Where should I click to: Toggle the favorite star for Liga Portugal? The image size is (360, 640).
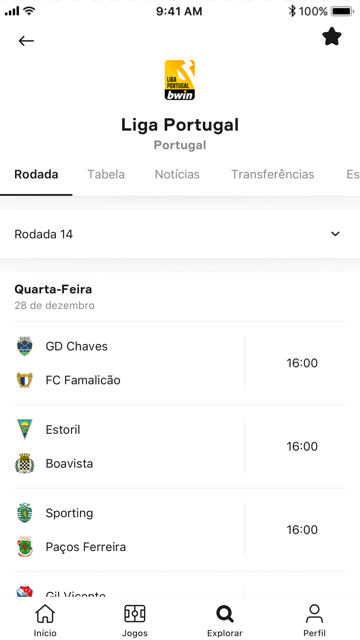click(331, 37)
